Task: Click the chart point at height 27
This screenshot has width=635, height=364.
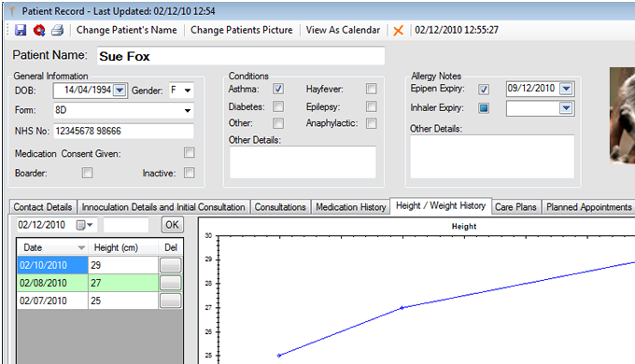Action: [x=402, y=308]
